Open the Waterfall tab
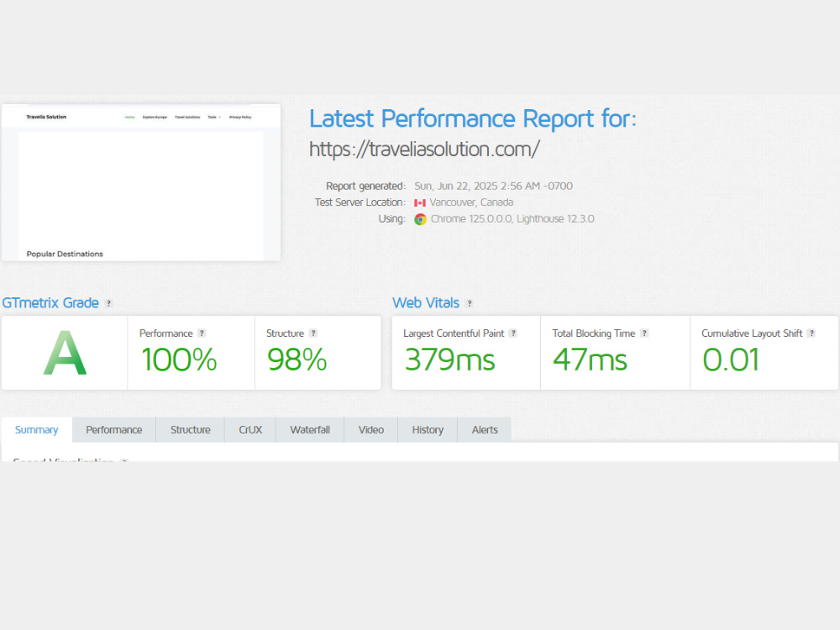The image size is (840, 630). pos(310,429)
